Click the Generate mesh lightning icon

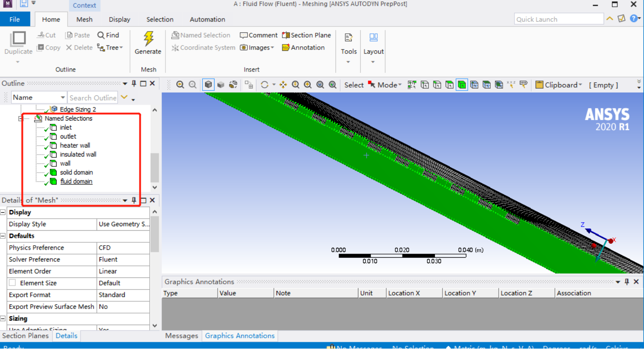click(148, 39)
